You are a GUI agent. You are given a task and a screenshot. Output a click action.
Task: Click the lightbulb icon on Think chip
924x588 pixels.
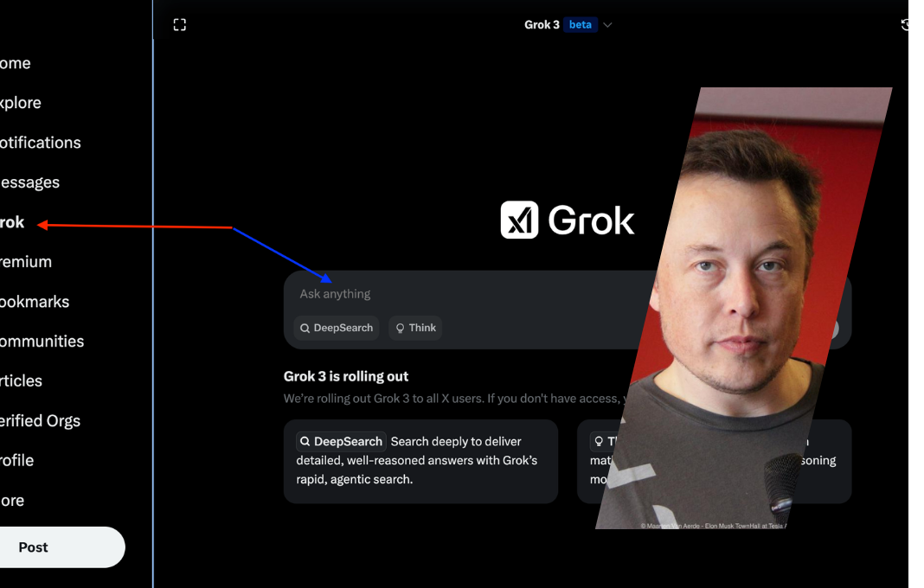click(x=400, y=328)
